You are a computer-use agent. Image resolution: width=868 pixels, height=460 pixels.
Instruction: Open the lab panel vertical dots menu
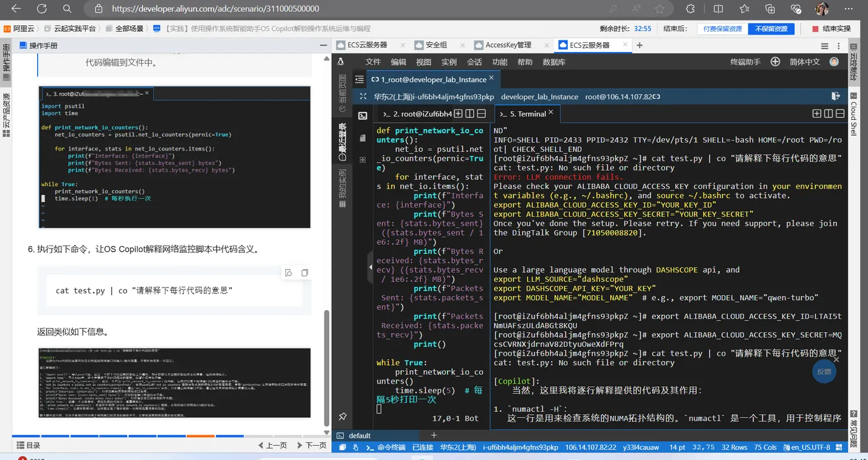(x=840, y=46)
